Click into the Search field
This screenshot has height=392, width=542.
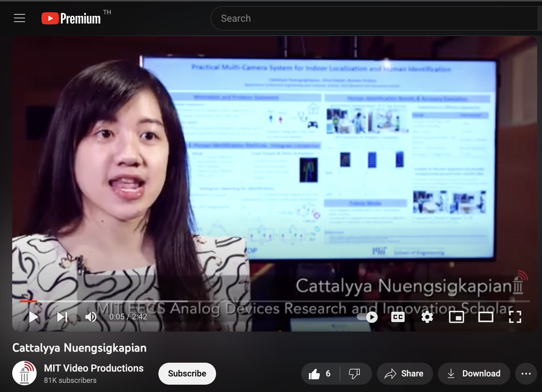click(374, 18)
